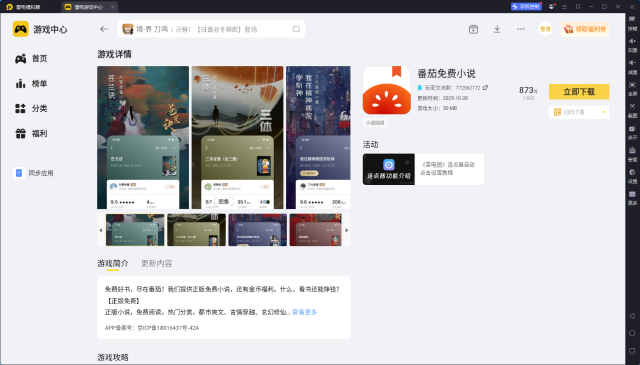Switch to the 雷电模拟器 tab
Screen dimensions: 640x365
(x=24, y=7)
